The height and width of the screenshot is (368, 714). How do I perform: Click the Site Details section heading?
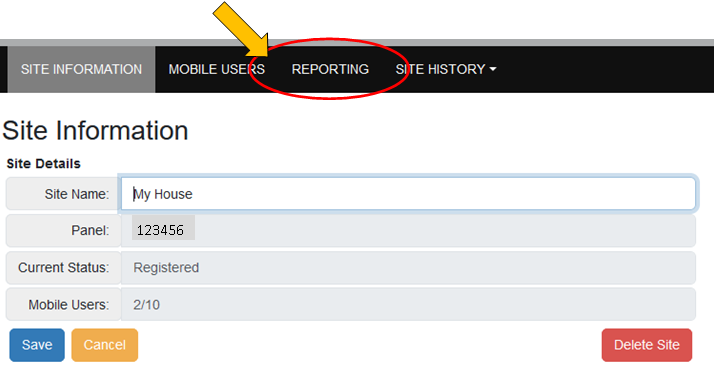(x=43, y=164)
